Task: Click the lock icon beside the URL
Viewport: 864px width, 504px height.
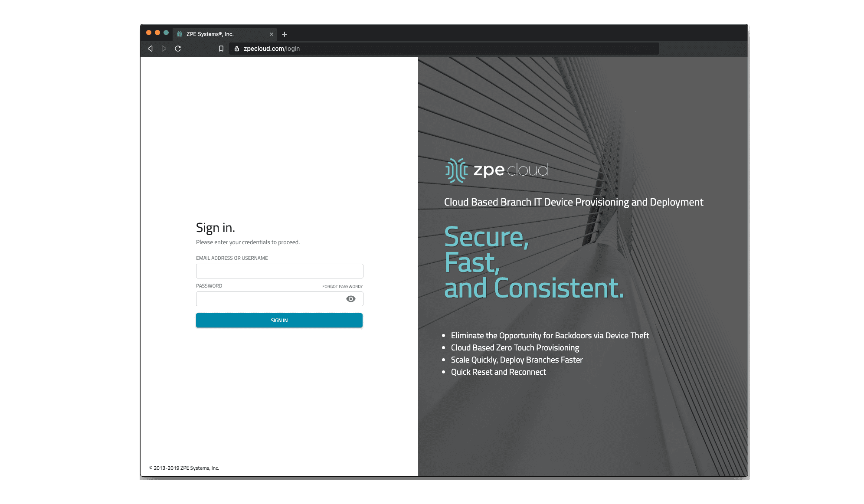Action: click(237, 49)
